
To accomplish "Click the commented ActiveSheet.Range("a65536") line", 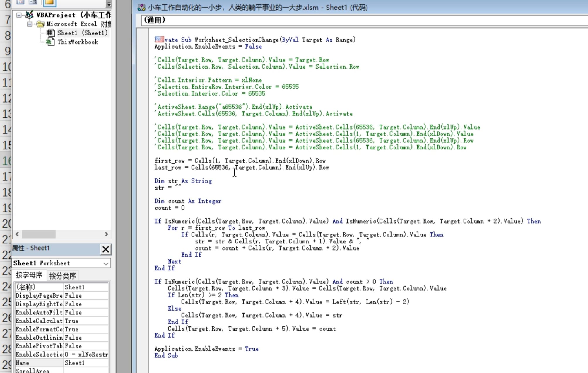I will (233, 107).
